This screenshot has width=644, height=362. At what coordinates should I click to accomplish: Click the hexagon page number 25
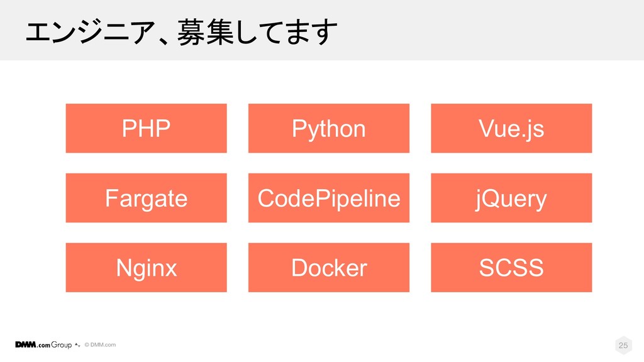[x=623, y=345]
